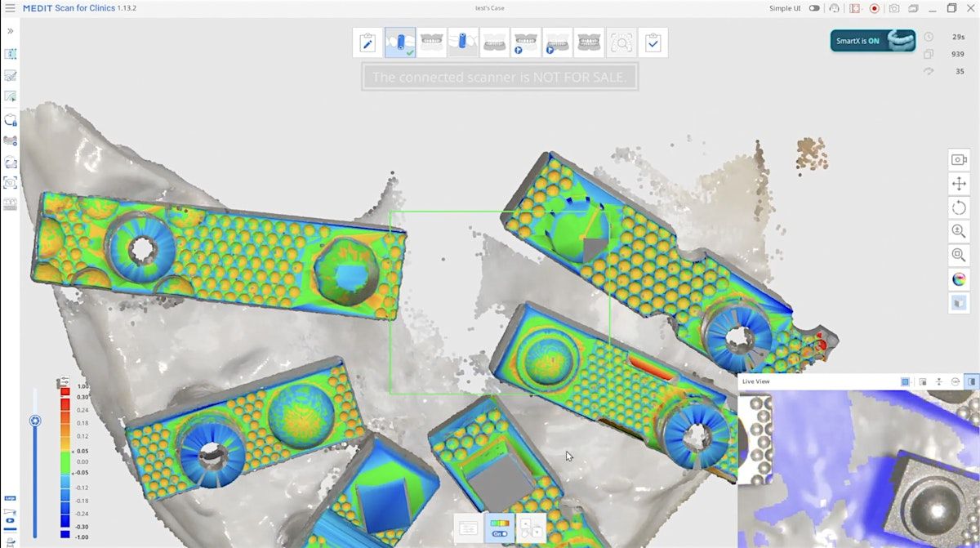The width and height of the screenshot is (980, 548).
Task: Open the color wheel display mode
Action: 960,279
